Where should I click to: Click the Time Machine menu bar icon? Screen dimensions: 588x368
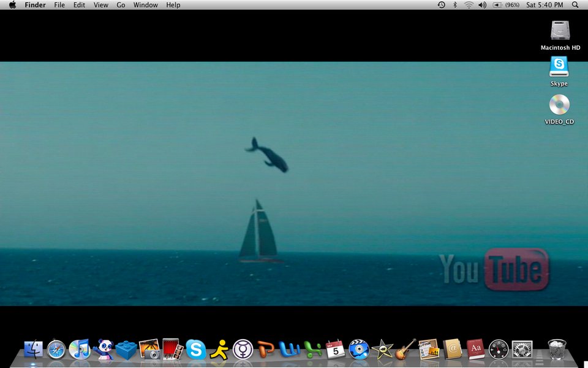(442, 5)
